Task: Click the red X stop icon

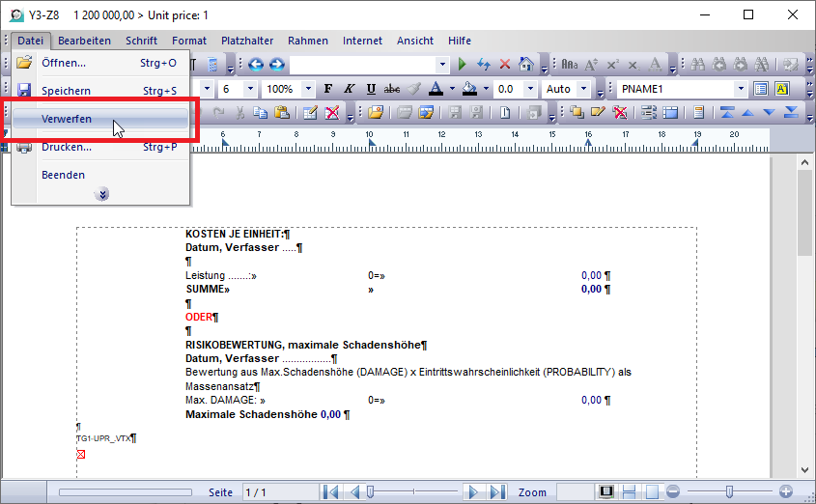Action: point(505,65)
